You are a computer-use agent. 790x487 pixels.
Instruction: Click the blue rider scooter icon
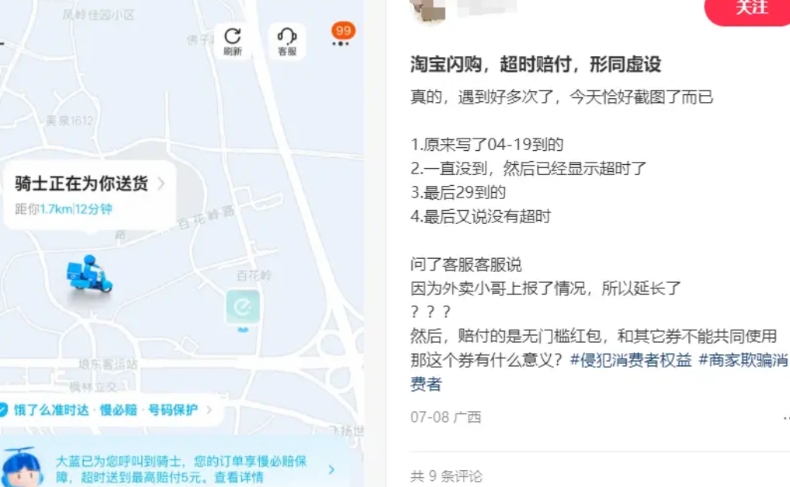click(x=90, y=273)
